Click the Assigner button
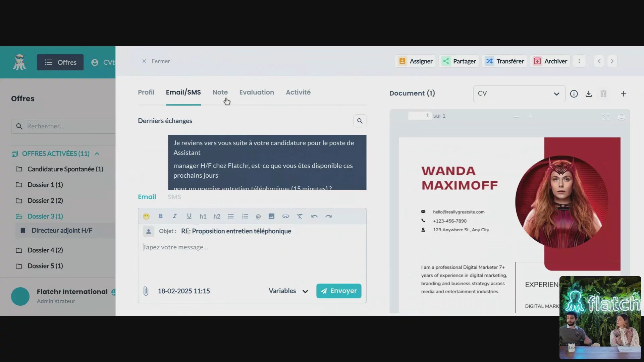The height and width of the screenshot is (362, 644). (x=415, y=61)
